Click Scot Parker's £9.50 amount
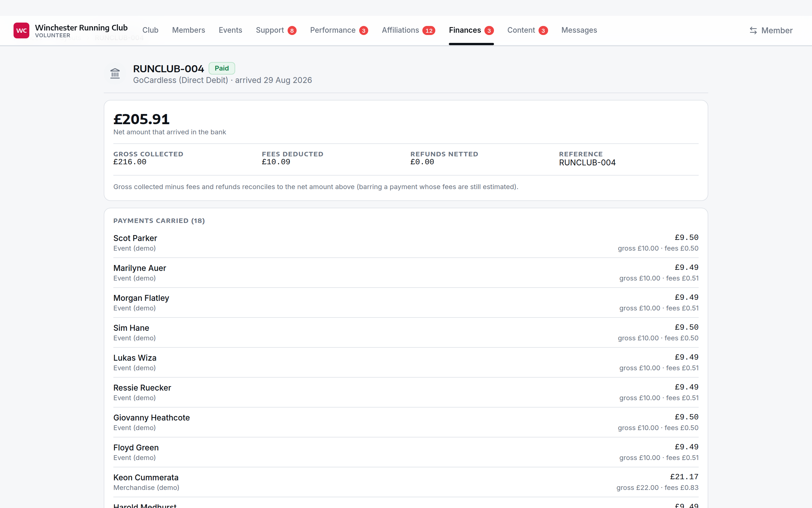Viewport: 812px width, 508px height. (687, 238)
